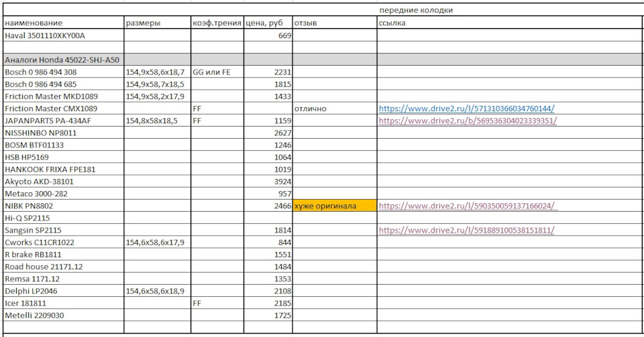
Task: Click the 'отзыв' header cell
Action: [335, 23]
